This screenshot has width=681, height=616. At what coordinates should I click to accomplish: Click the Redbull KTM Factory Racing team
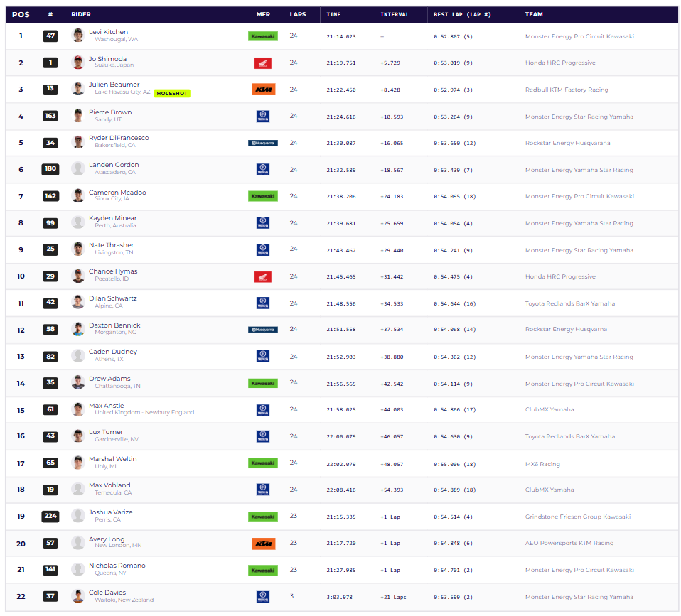click(x=567, y=90)
